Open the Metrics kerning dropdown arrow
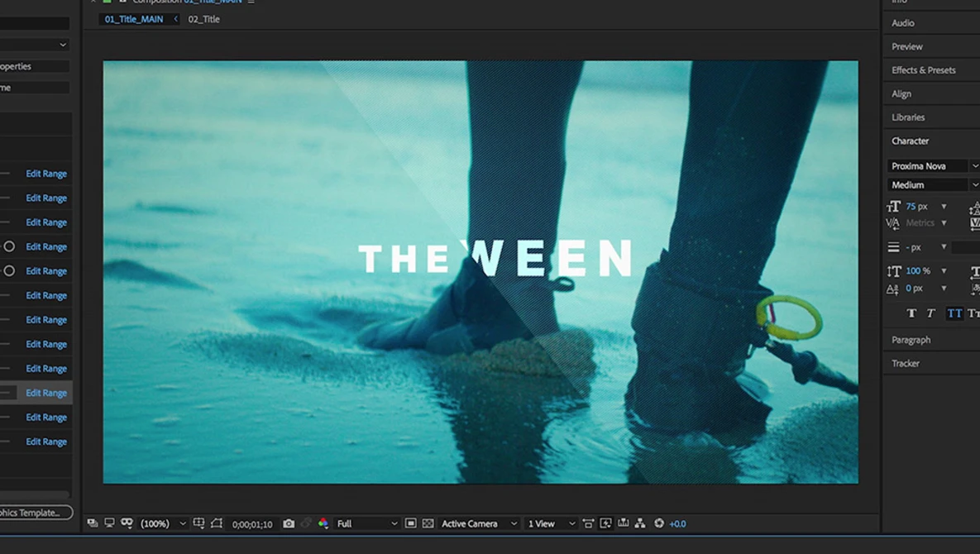This screenshot has width=980, height=554. (x=944, y=223)
